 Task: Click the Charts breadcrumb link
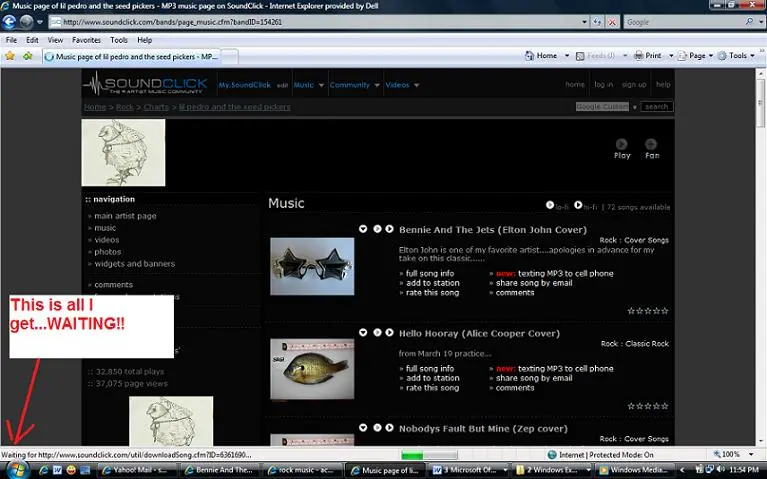(156, 107)
